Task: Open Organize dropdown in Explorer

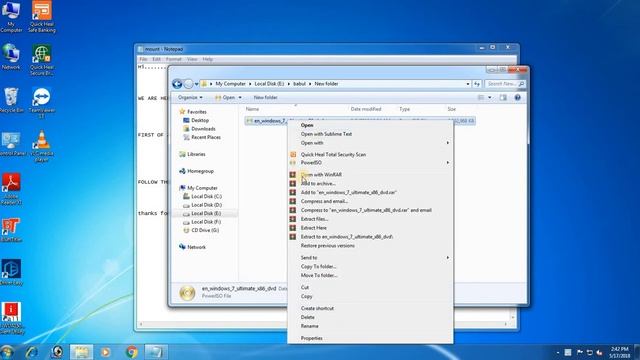Action: pos(190,98)
